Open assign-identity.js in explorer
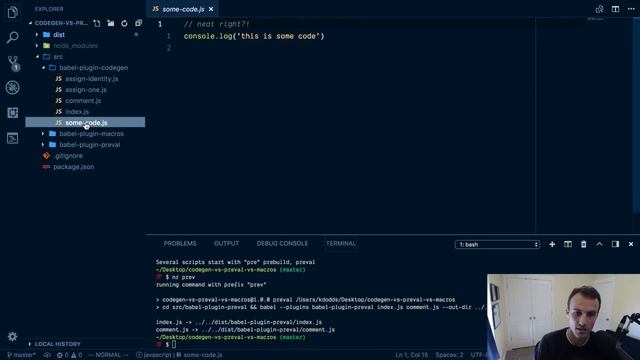The height and width of the screenshot is (360, 640). click(x=91, y=79)
